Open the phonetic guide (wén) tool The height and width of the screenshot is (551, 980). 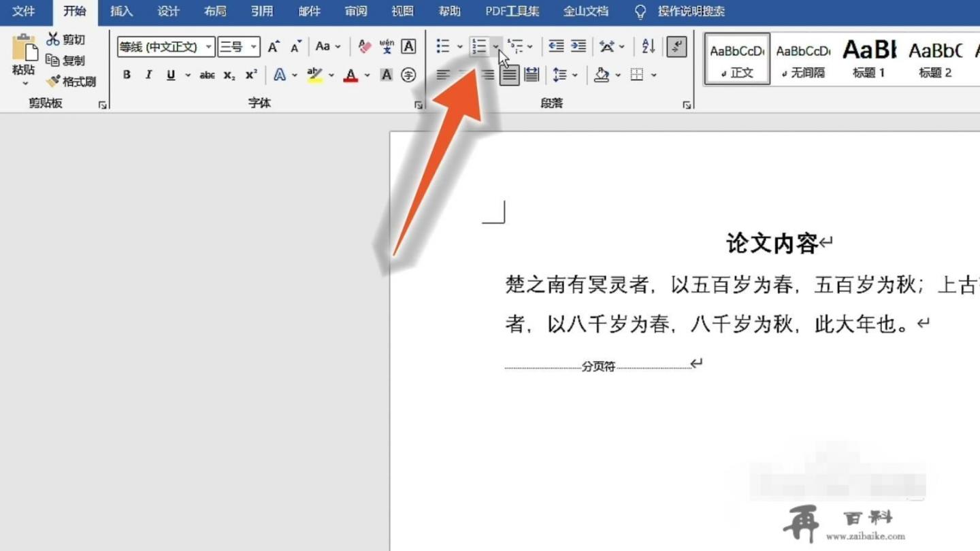[387, 47]
